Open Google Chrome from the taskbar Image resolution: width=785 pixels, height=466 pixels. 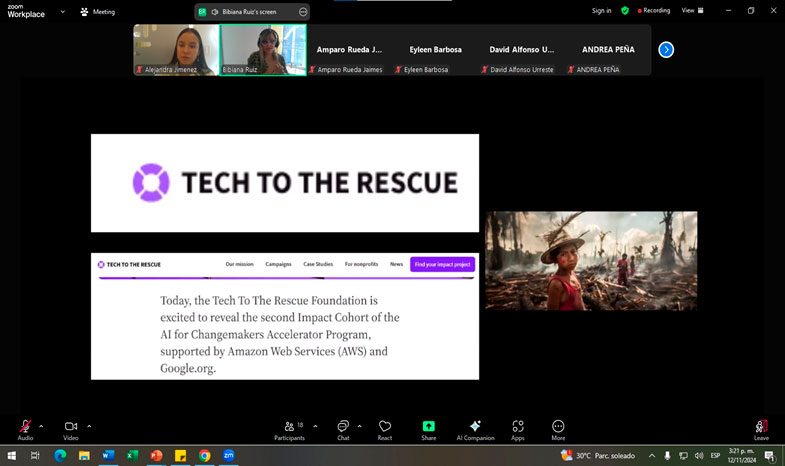click(x=205, y=456)
